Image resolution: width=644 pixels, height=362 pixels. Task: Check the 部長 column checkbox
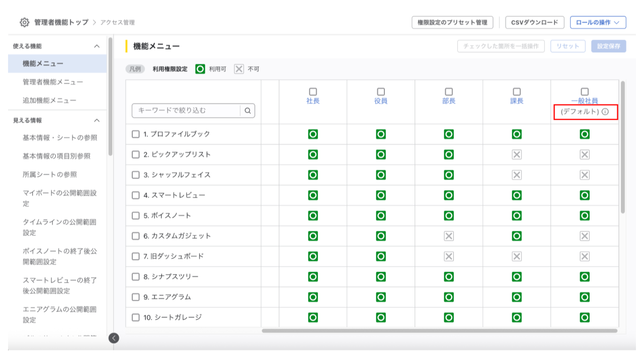click(449, 92)
